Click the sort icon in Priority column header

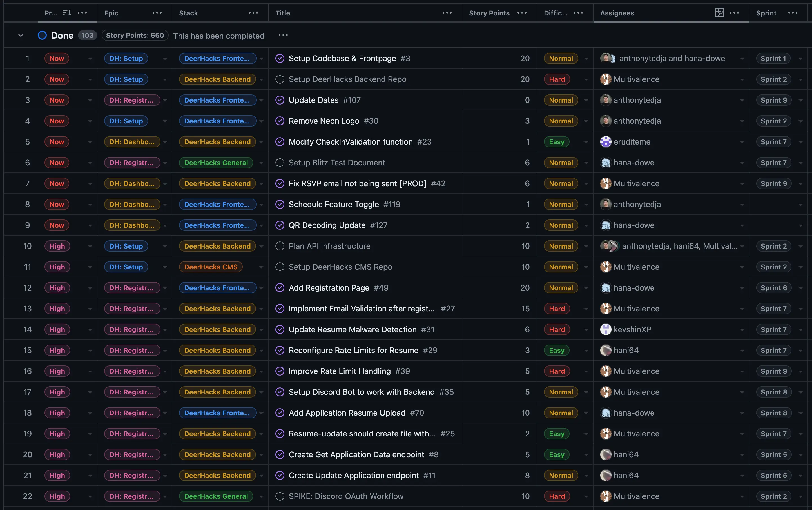point(67,13)
